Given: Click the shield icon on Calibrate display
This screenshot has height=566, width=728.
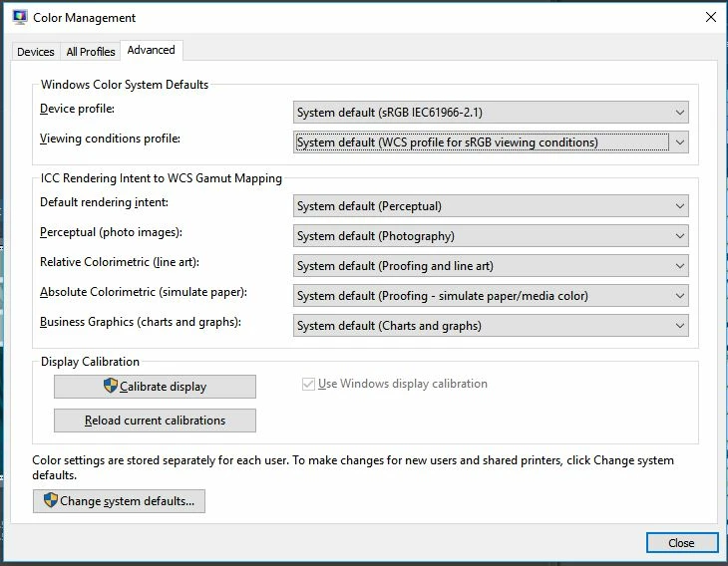Looking at the screenshot, I should tap(111, 385).
